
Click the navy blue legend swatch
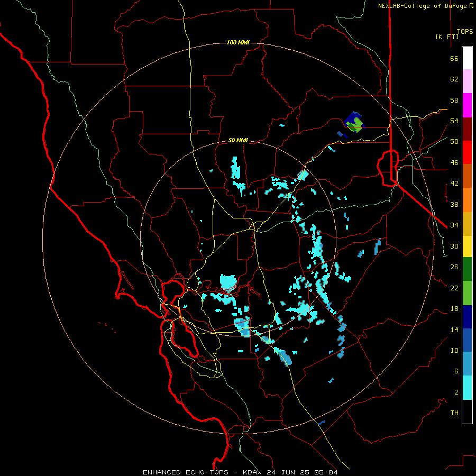(x=467, y=317)
